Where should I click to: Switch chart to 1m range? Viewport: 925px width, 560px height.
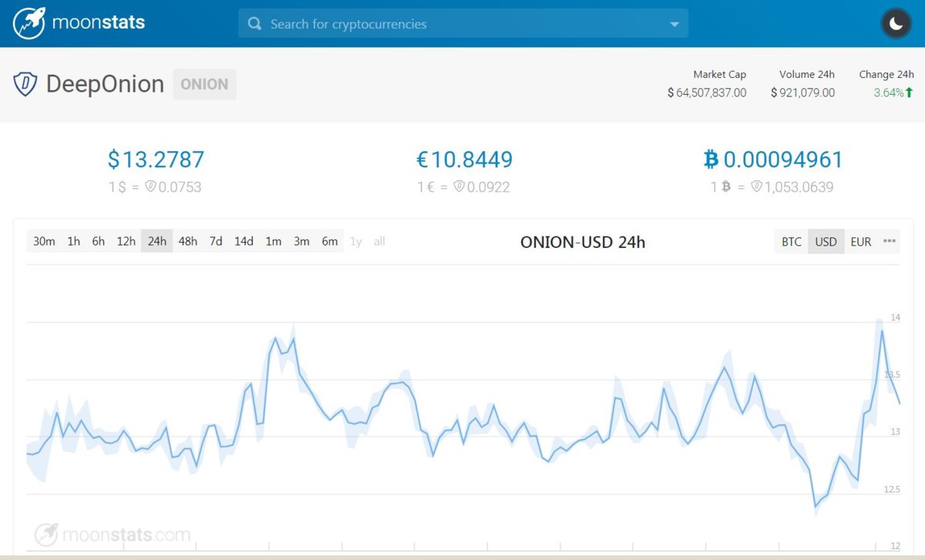pyautogui.click(x=274, y=241)
